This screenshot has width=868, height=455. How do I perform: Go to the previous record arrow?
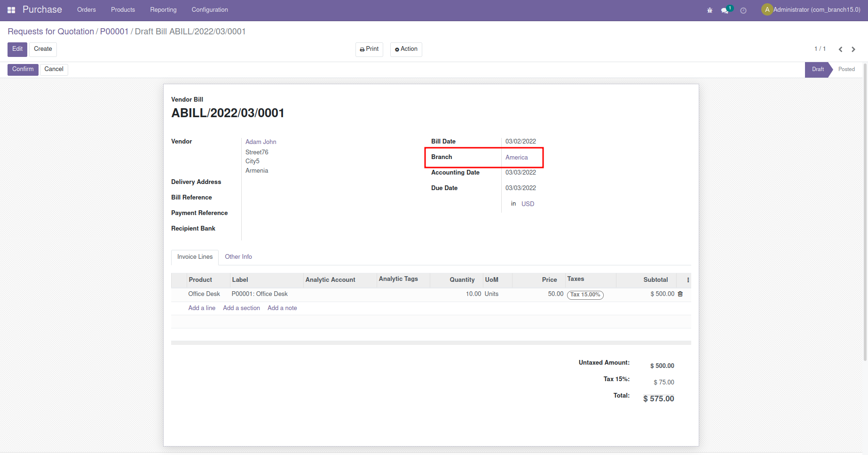[840, 49]
